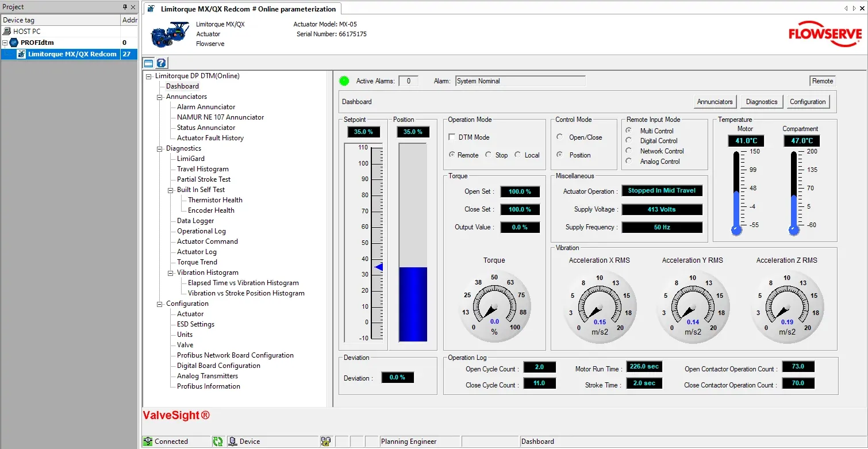
Task: Collapse the Vibration Histogram tree node
Action: pos(171,273)
